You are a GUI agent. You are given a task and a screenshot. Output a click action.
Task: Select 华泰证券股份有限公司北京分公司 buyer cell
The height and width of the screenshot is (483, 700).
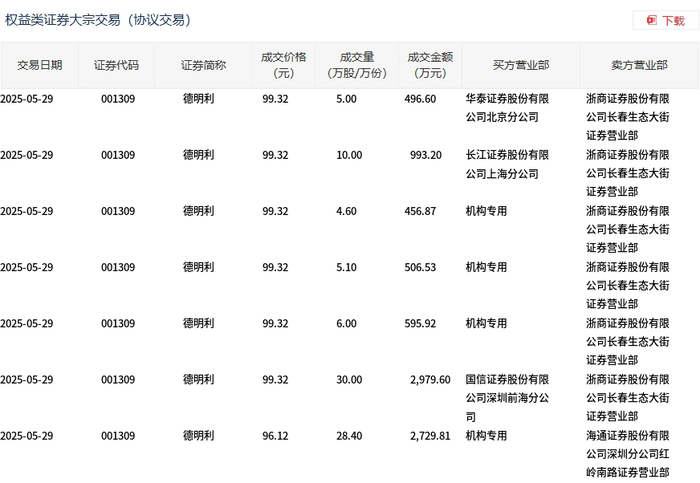point(507,108)
